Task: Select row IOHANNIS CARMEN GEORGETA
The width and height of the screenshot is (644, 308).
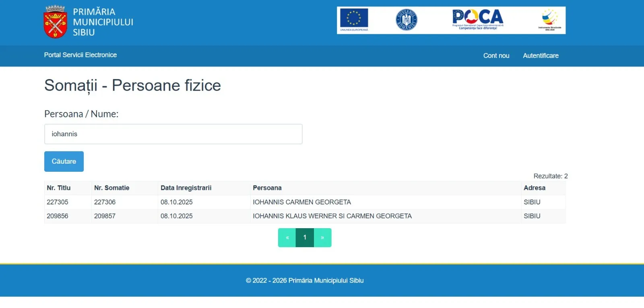Action: 301,202
